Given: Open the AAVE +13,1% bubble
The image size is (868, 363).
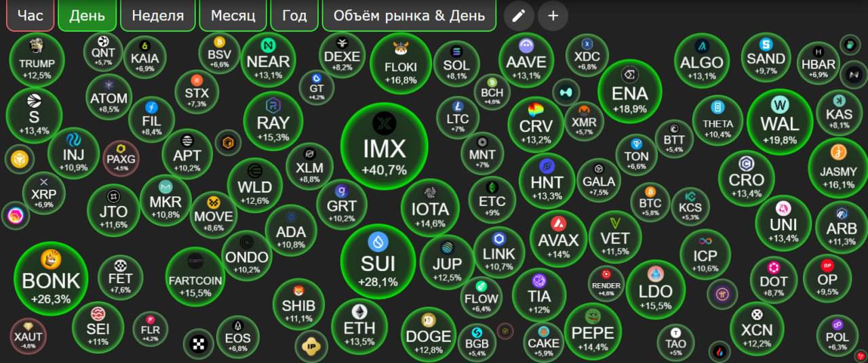Looking at the screenshot, I should click(526, 60).
